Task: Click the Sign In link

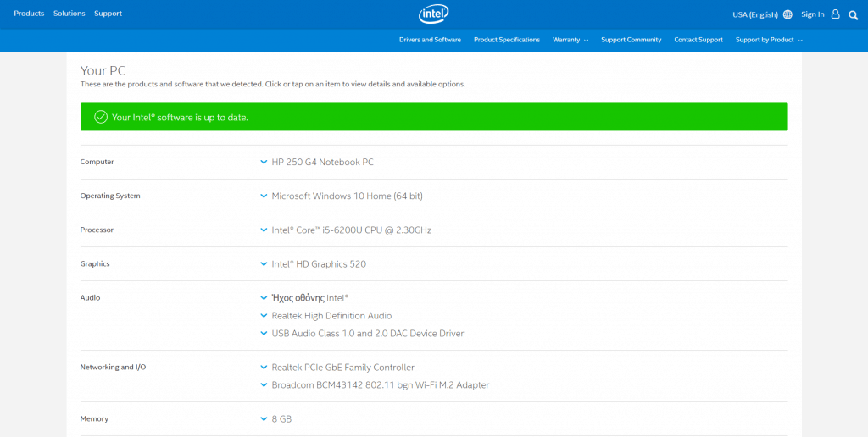Action: (813, 14)
